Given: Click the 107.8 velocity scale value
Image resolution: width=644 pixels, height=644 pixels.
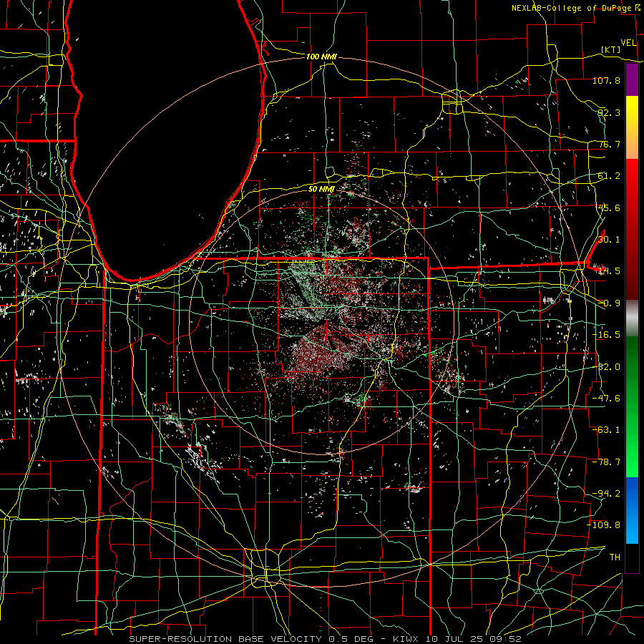Looking at the screenshot, I should click(x=606, y=80).
